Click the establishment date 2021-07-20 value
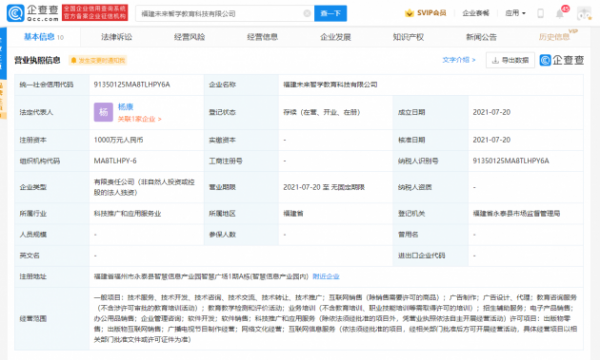This screenshot has height=360, width=600. [x=492, y=112]
